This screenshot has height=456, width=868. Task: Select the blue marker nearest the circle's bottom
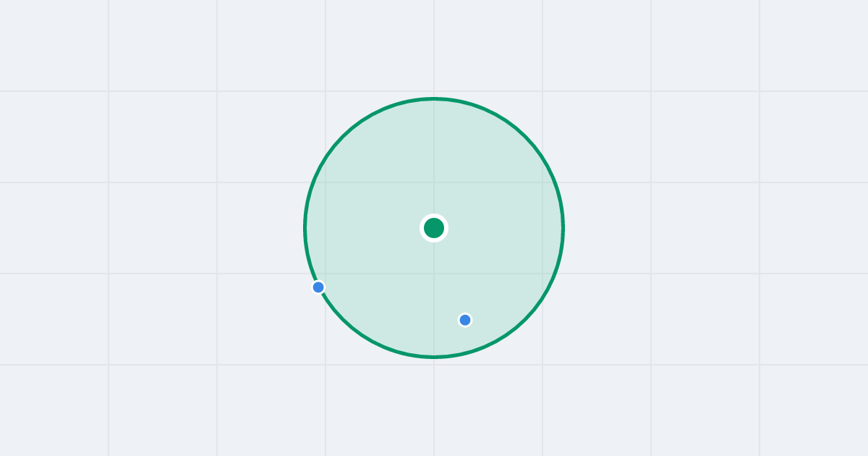point(465,320)
